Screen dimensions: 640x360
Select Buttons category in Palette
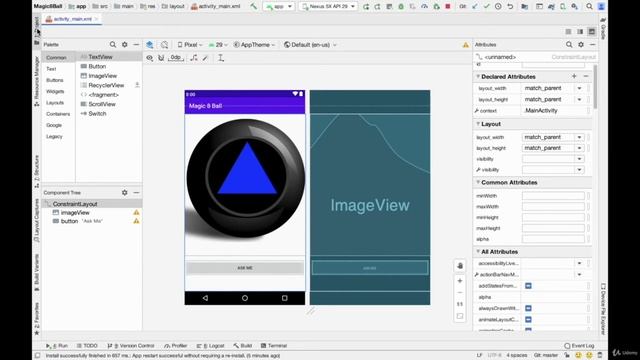55,80
